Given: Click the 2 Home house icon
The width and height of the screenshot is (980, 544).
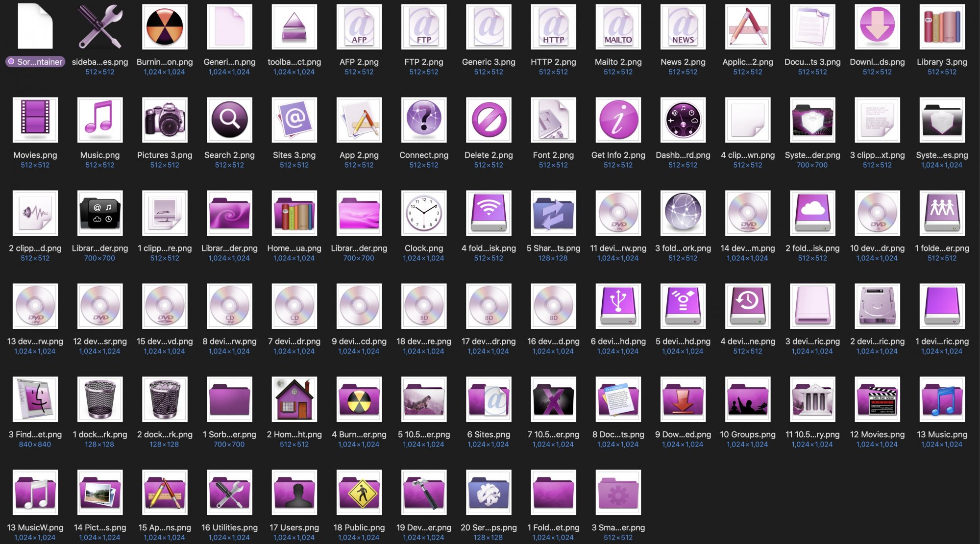Looking at the screenshot, I should click(x=294, y=399).
